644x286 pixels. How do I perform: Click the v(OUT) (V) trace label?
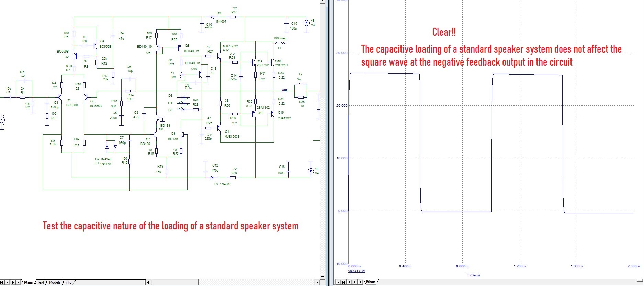pos(357,271)
